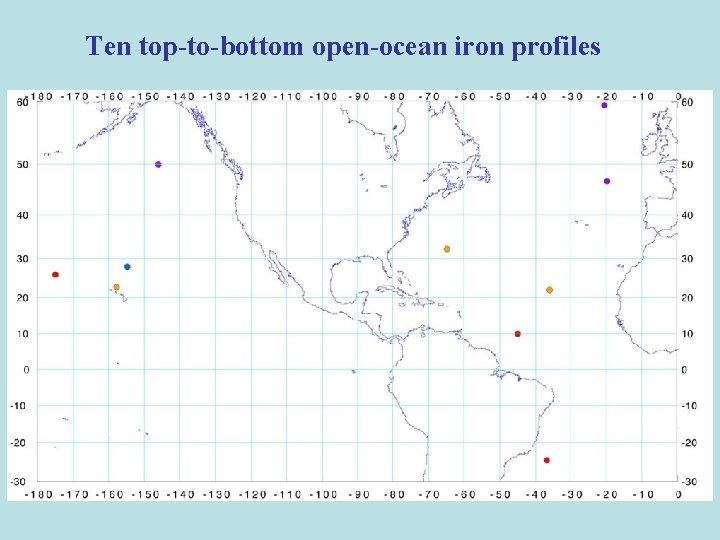
Task: Click the '-150' label on the top longitude axis
Action: 145,96
